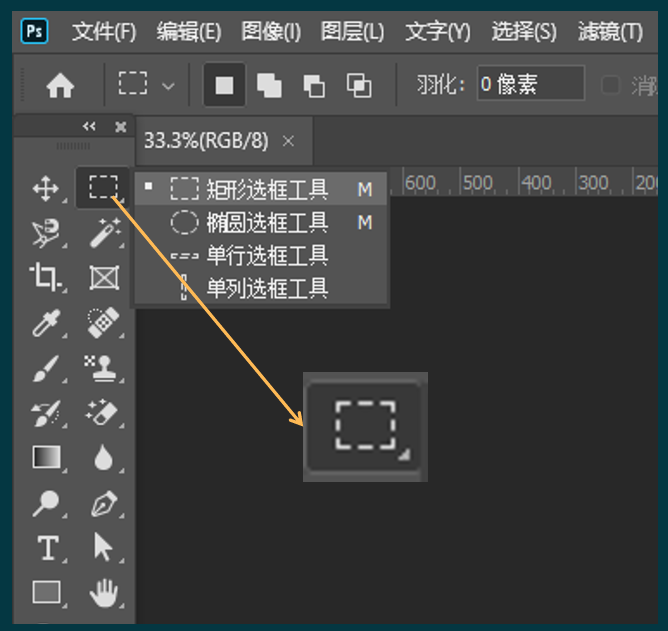668x631 pixels.
Task: Select the Clone Stamp tool
Action: click(x=103, y=368)
